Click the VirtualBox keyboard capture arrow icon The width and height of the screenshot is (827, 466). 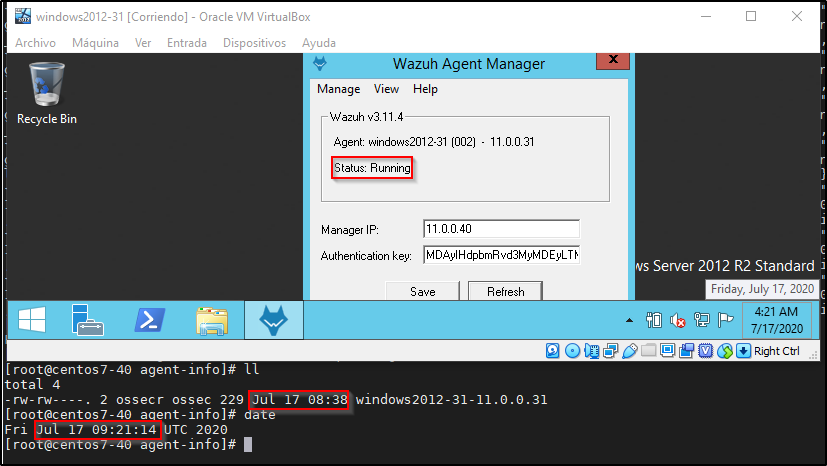coord(743,351)
